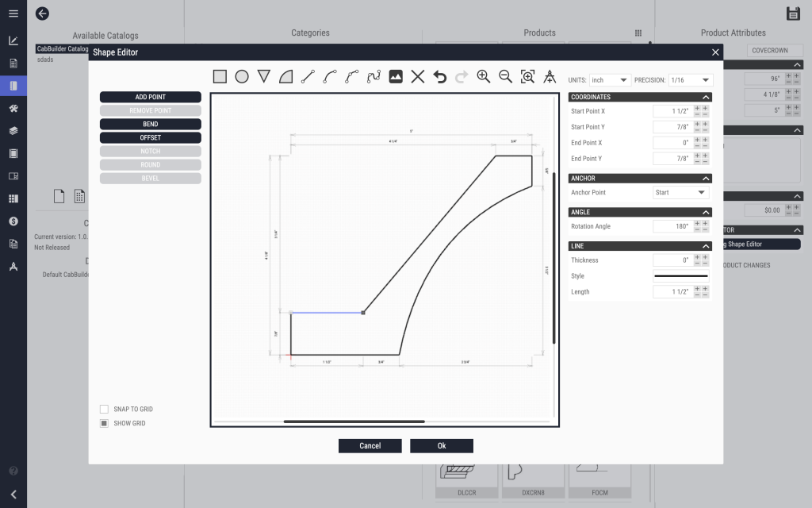The height and width of the screenshot is (508, 812).
Task: Click the insert image icon
Action: (x=396, y=77)
